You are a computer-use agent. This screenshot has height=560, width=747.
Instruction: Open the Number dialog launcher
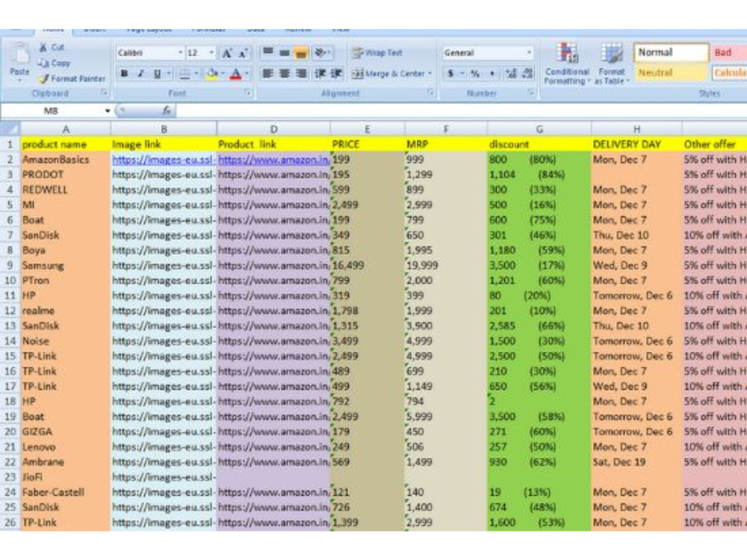pyautogui.click(x=531, y=93)
